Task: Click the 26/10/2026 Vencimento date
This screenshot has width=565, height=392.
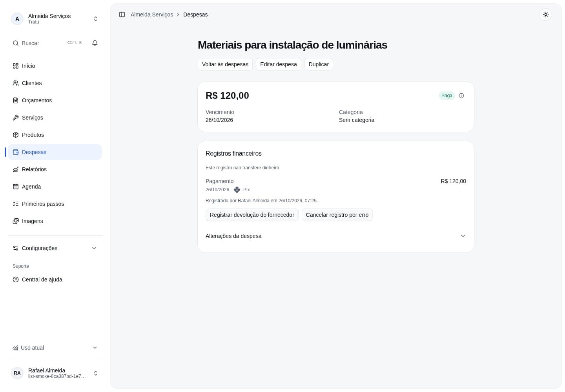Action: pyautogui.click(x=219, y=120)
